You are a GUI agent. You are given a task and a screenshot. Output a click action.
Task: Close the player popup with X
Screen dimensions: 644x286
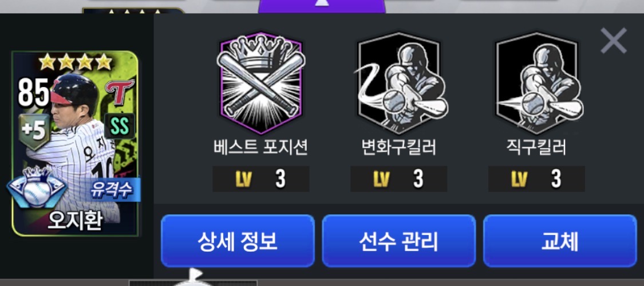pos(614,40)
